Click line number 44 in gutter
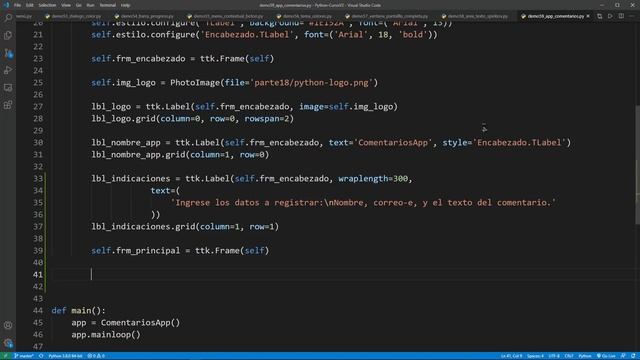Viewport: 640px width, 360px height. [x=38, y=311]
